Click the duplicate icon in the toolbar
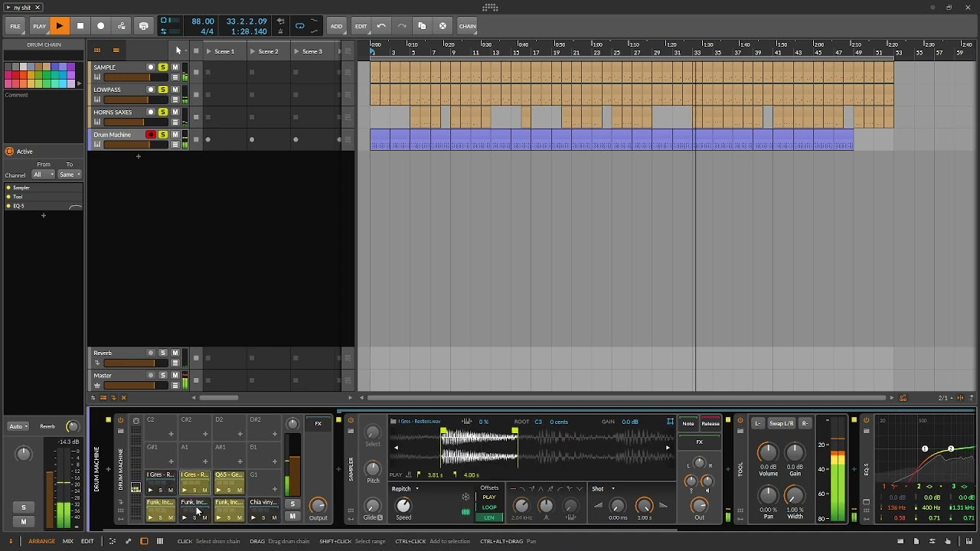Screen dimensions: 980x551 click(x=422, y=26)
